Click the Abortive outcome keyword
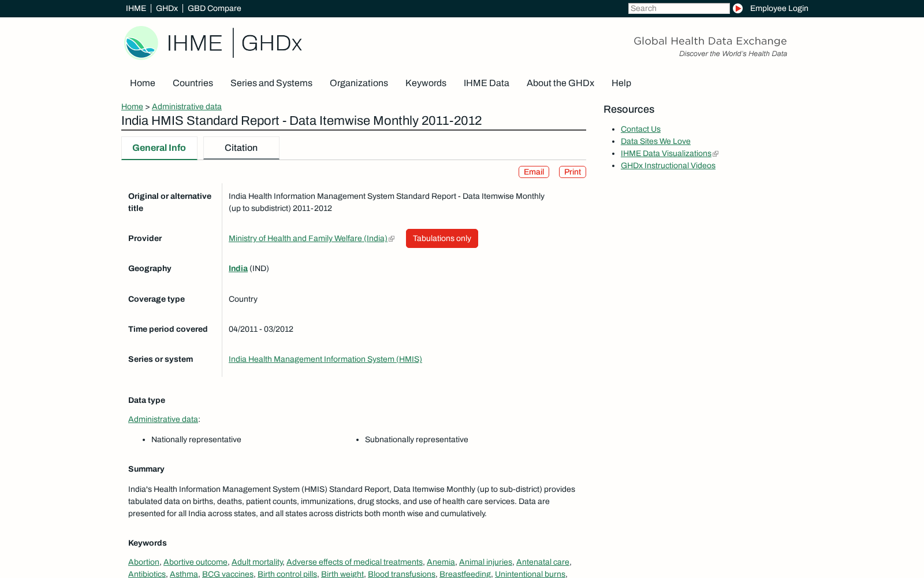 coord(195,562)
